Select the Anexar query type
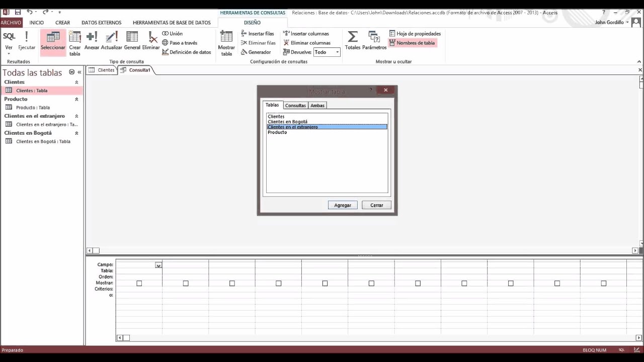 92,41
